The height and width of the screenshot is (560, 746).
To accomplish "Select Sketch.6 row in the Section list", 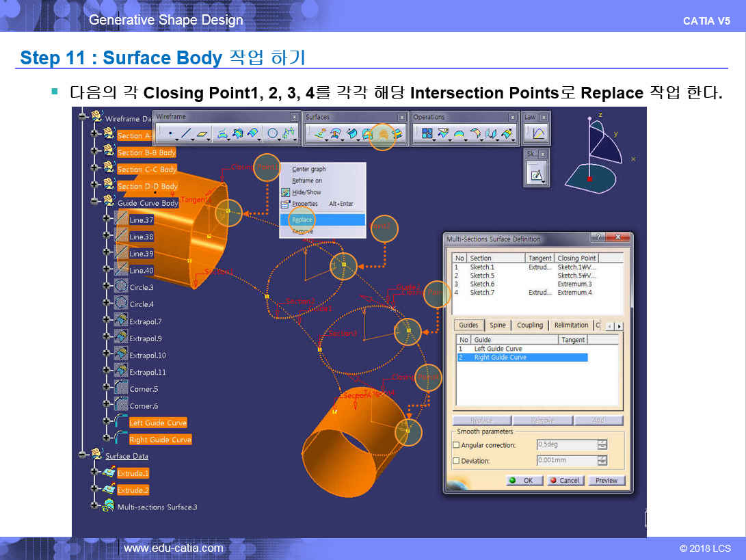I will click(x=482, y=284).
